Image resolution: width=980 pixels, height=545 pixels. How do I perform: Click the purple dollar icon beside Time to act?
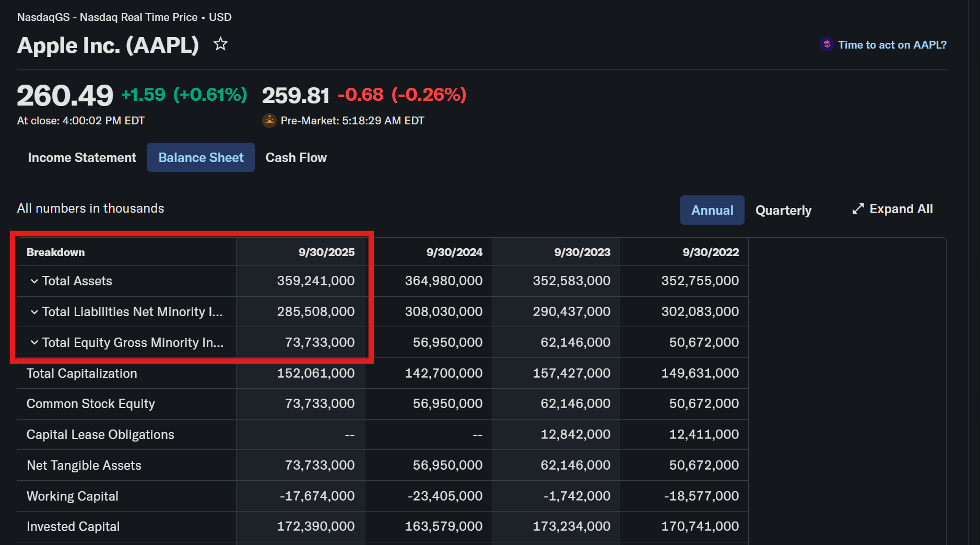point(826,44)
